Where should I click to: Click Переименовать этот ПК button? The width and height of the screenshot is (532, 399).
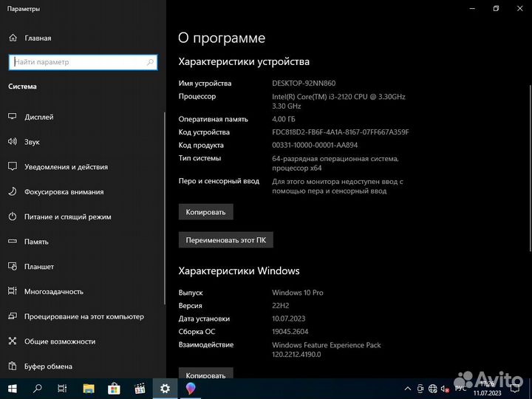226,240
